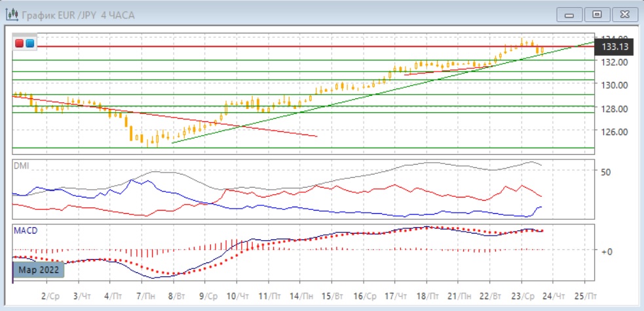Click the blue square button on chart
The image size is (644, 311).
[x=29, y=43]
